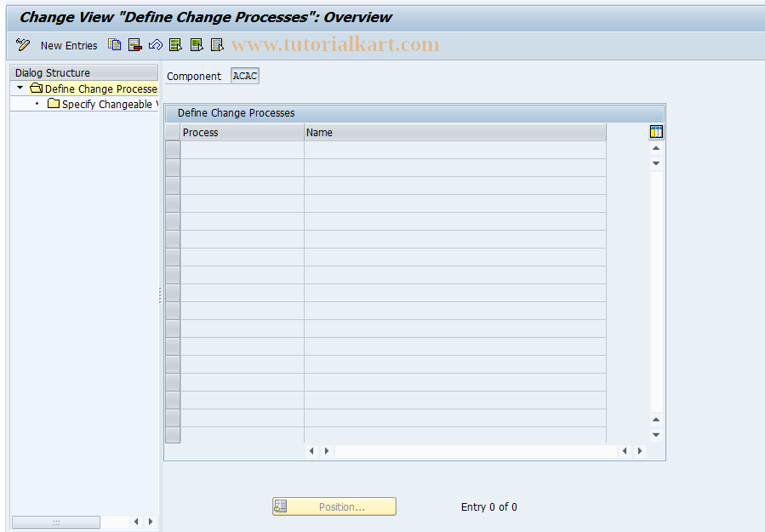Select the first table row selector
Screen dimensions: 765x532
click(173, 150)
